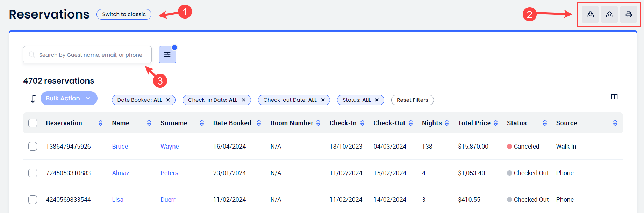
Task: Remove the Date Booked filter
Action: tap(168, 100)
